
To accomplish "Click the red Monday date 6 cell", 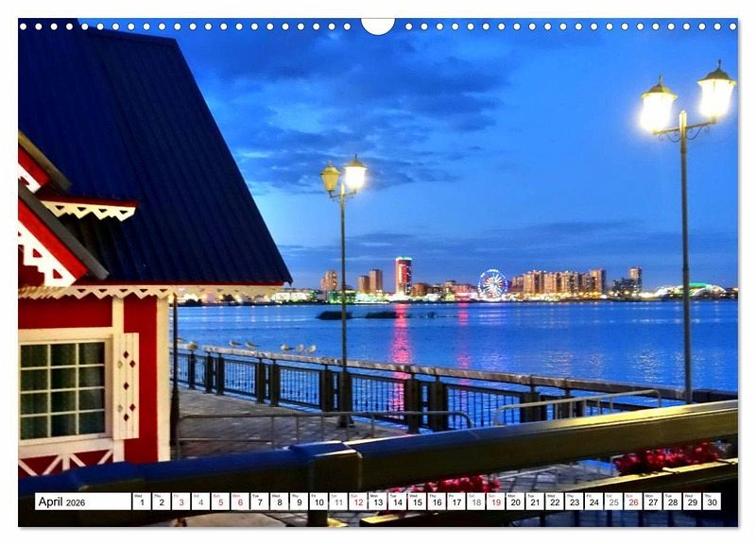I will coord(240,502).
